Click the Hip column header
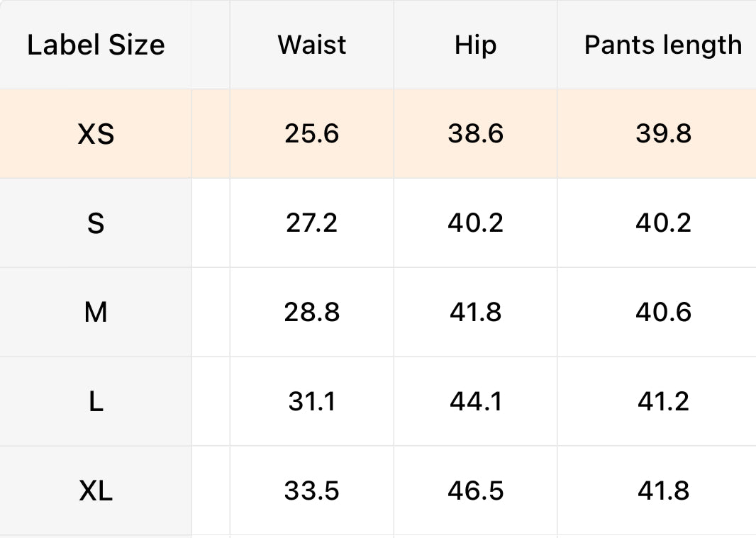 point(475,45)
